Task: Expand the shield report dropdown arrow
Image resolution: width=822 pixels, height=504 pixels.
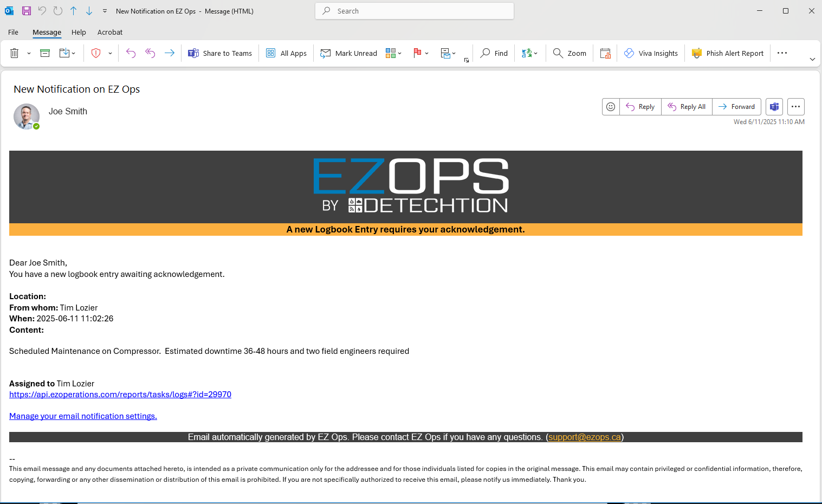Action: (110, 53)
